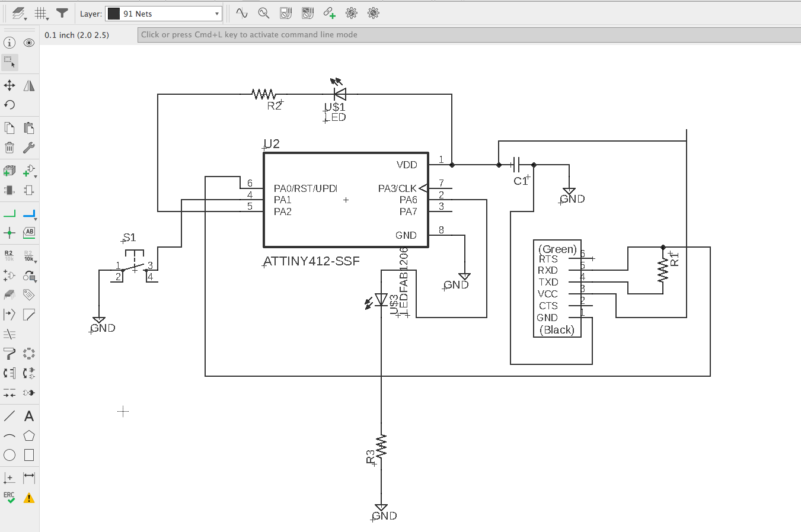Select the Info tool
Viewport: 801px width, 532px height.
tap(9, 43)
